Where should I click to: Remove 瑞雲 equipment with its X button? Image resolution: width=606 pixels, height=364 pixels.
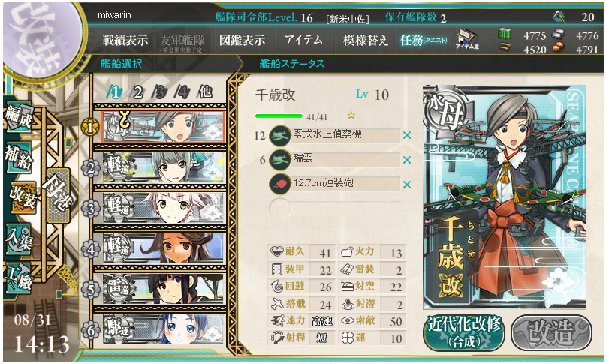point(406,160)
